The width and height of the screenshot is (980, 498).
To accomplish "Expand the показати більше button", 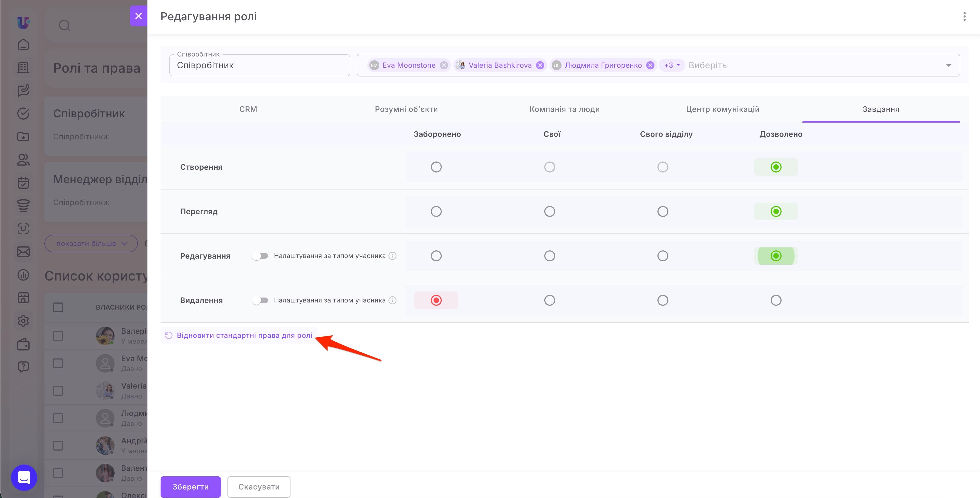I will (91, 244).
